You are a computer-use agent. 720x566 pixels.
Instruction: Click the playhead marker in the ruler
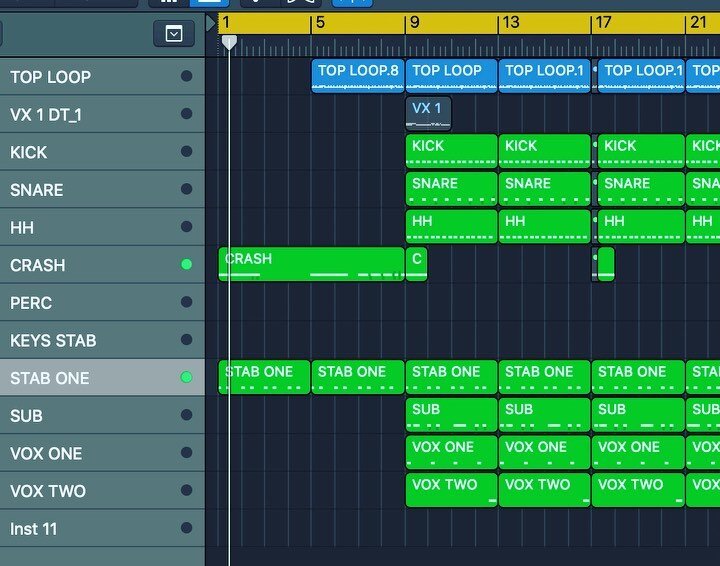tap(229, 42)
